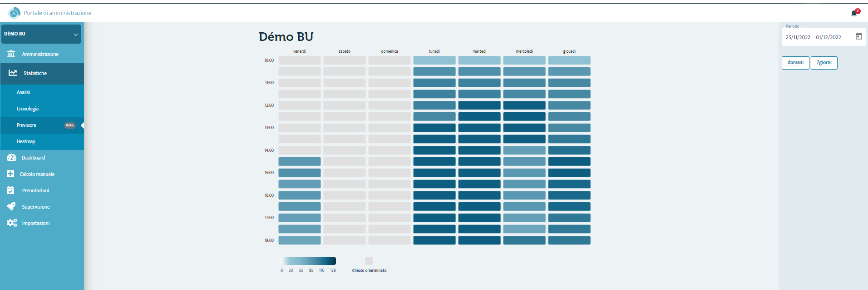Click the Beta badge next to Previsioni
The image size is (868, 290).
point(69,125)
